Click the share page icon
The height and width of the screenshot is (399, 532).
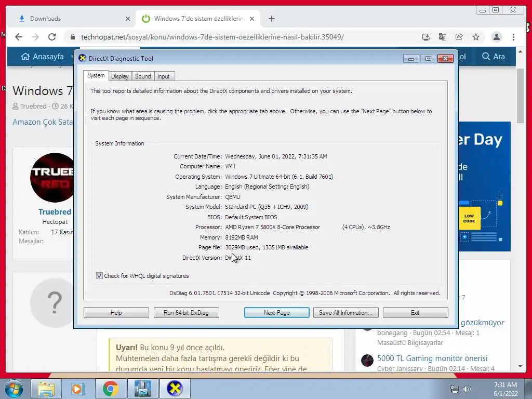(x=459, y=37)
